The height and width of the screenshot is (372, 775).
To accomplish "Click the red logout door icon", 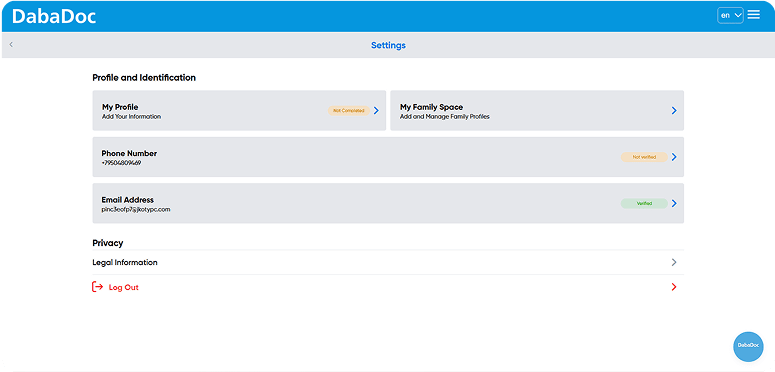I will tap(97, 287).
